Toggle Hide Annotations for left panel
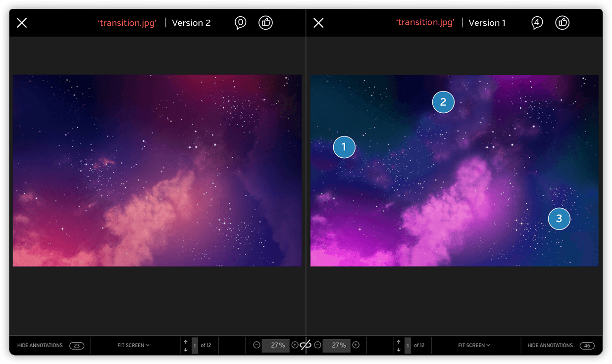The width and height of the screenshot is (612, 364). 40,345
